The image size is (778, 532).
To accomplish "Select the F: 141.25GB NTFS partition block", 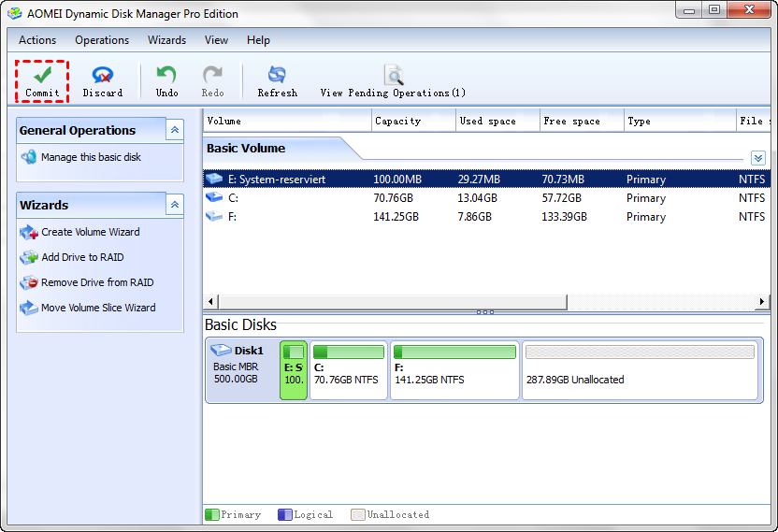I will (x=454, y=369).
